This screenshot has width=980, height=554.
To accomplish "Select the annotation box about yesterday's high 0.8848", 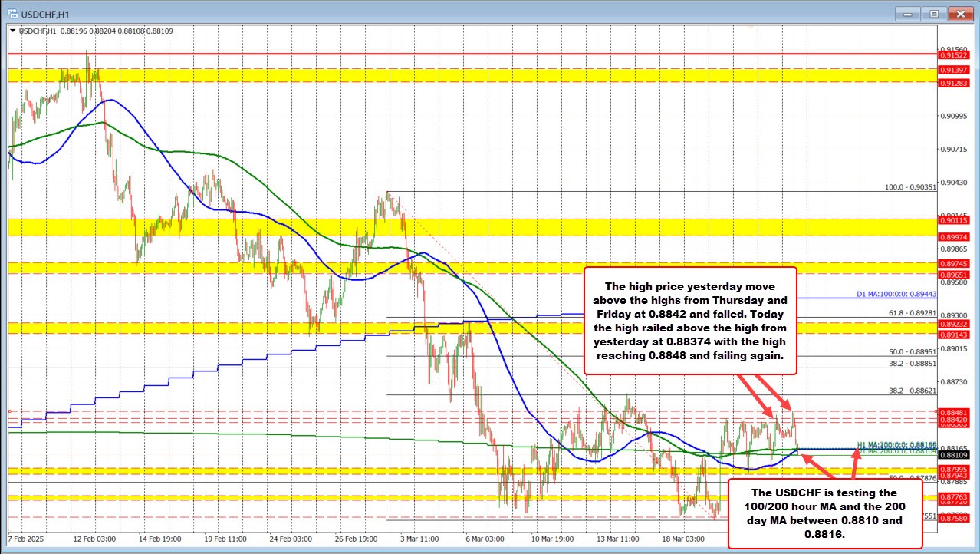I will [690, 322].
